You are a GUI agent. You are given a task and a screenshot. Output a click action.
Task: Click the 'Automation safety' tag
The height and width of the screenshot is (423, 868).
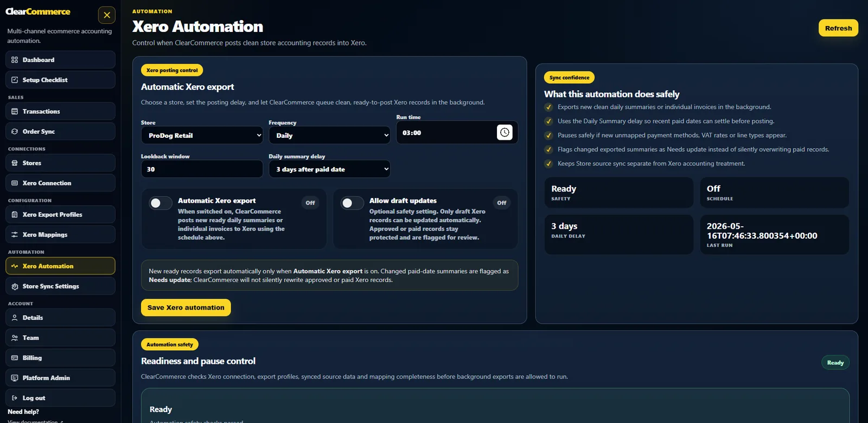tap(170, 344)
